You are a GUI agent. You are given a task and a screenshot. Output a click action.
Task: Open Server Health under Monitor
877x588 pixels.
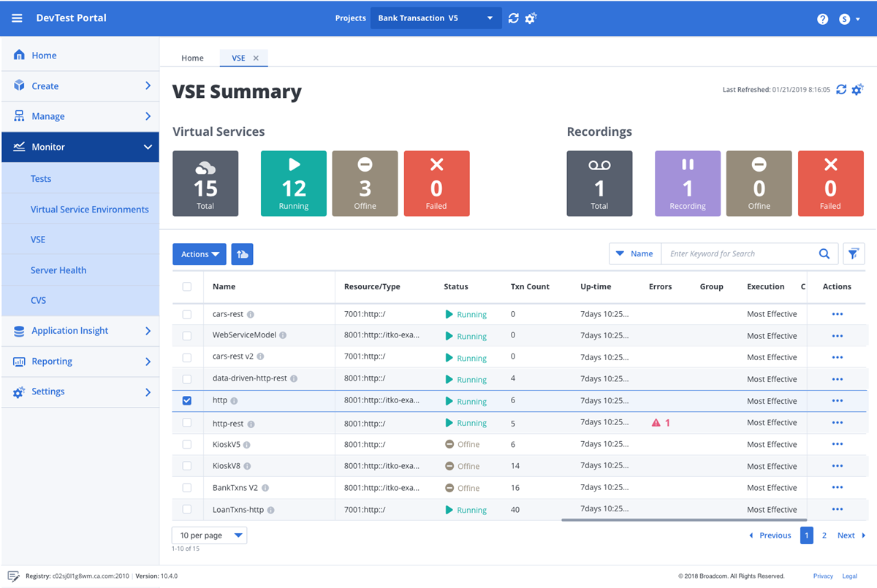coord(80,270)
